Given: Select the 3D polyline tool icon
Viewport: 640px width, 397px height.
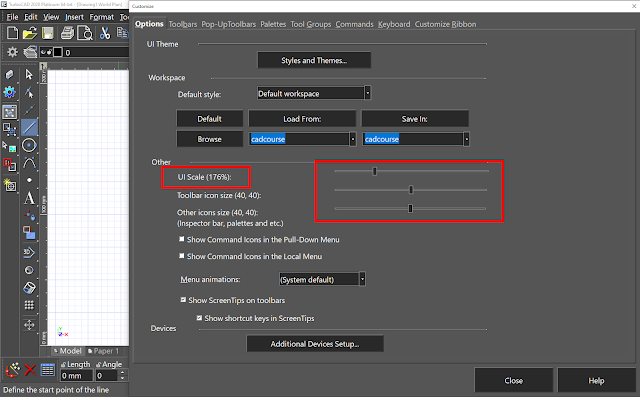Looking at the screenshot, I should pyautogui.click(x=29, y=252).
